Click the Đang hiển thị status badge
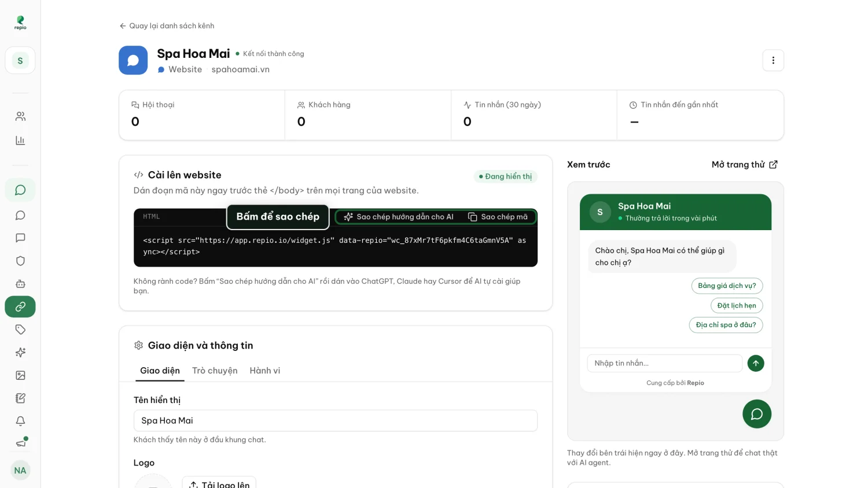Screen dimensions: 868x488 pos(505,176)
